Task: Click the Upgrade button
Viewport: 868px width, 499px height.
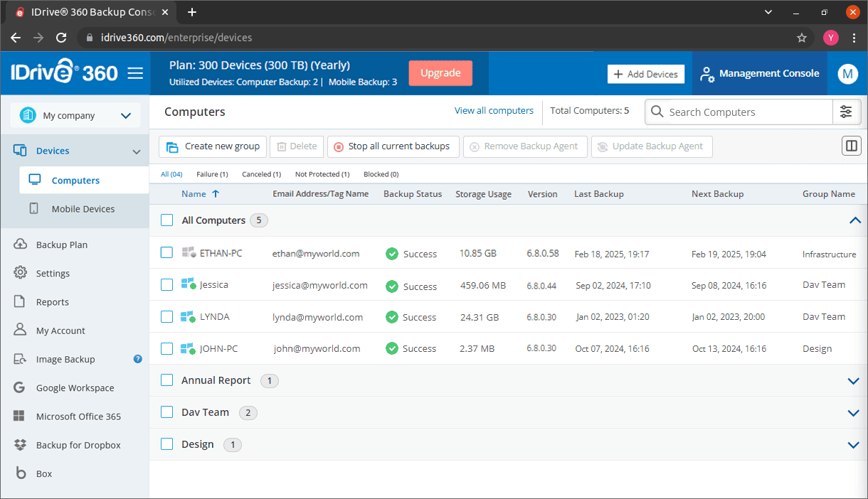Action: (440, 73)
